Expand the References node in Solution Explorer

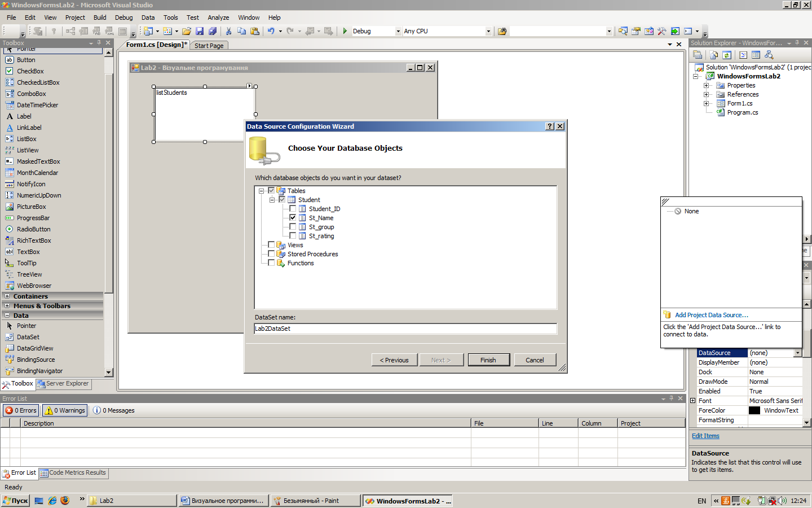(706, 95)
